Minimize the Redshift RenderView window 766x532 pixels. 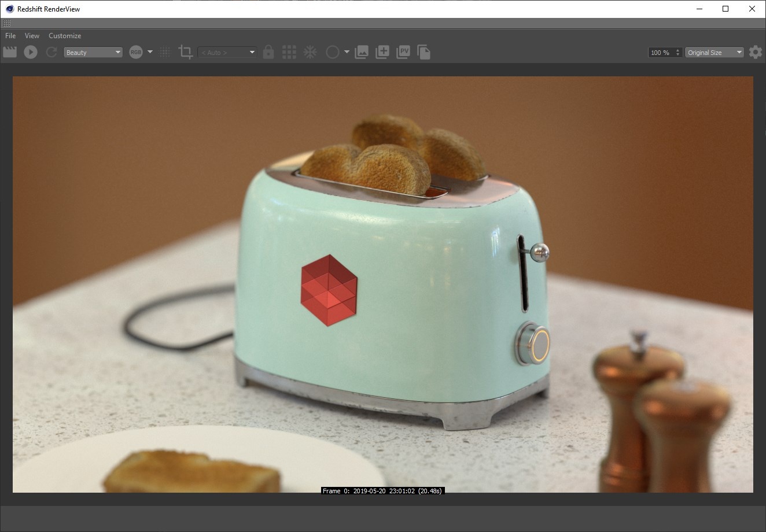coord(699,9)
